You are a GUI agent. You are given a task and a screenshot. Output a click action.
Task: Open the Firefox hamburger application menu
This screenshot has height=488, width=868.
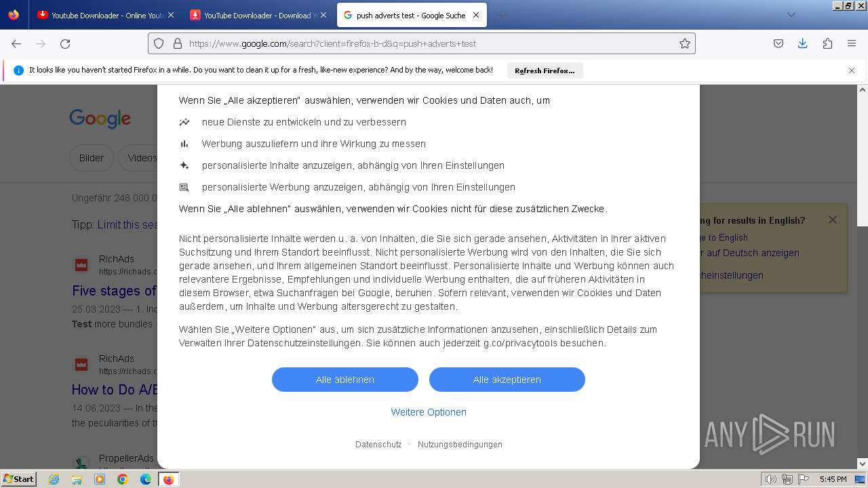coord(852,43)
